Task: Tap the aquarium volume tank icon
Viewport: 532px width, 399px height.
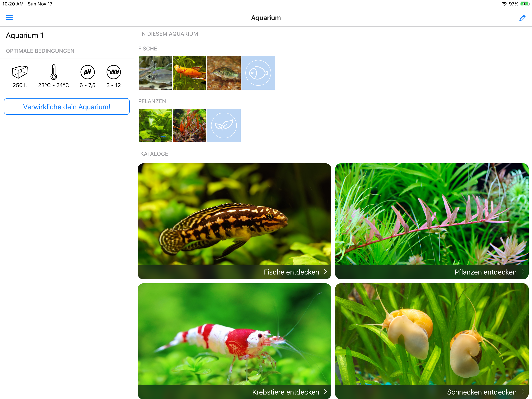Action: click(x=20, y=72)
